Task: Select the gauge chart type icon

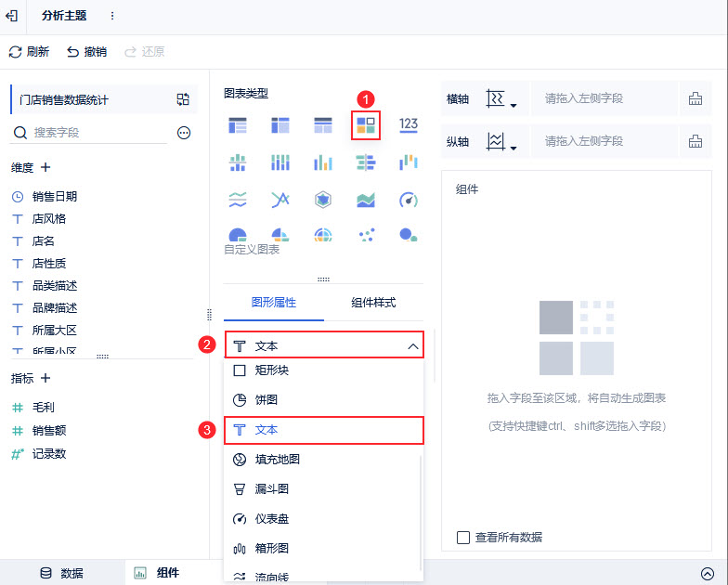Action: pyautogui.click(x=409, y=201)
